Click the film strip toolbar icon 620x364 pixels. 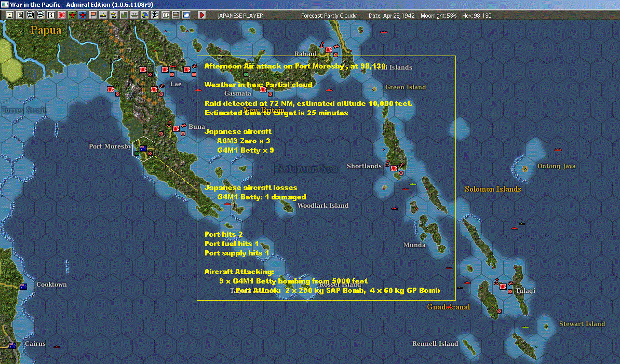pos(176,15)
